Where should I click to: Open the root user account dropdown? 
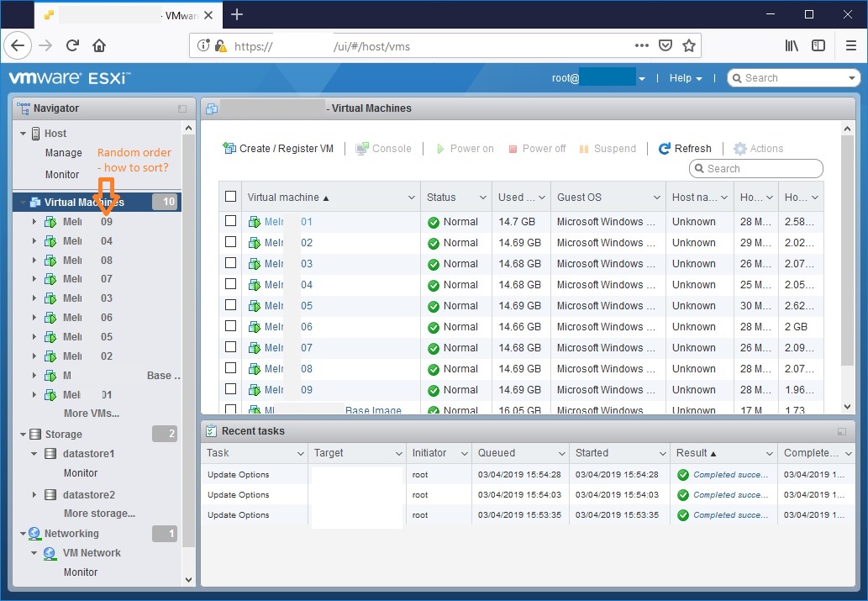pos(642,79)
